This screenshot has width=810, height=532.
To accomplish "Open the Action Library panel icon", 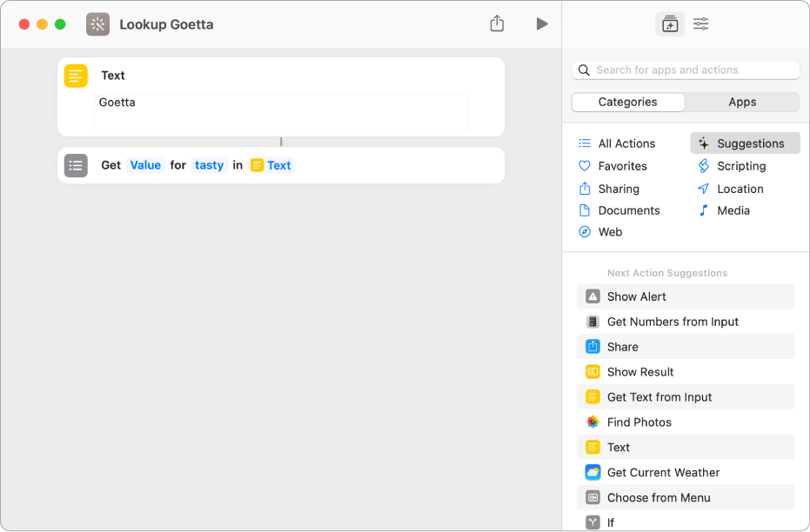I will (x=669, y=24).
